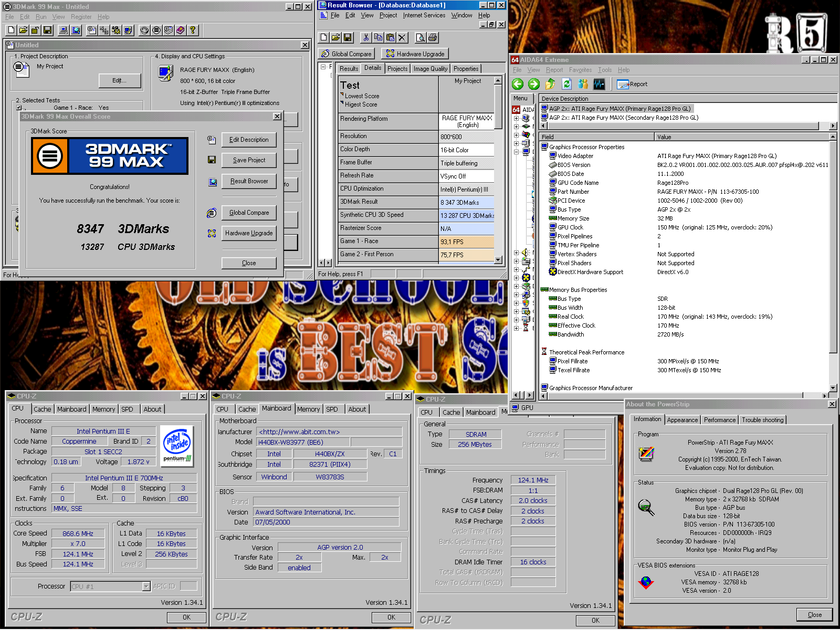Expand AIDA64 Security node with shield icon
This screenshot has width=840, height=630.
517,303
